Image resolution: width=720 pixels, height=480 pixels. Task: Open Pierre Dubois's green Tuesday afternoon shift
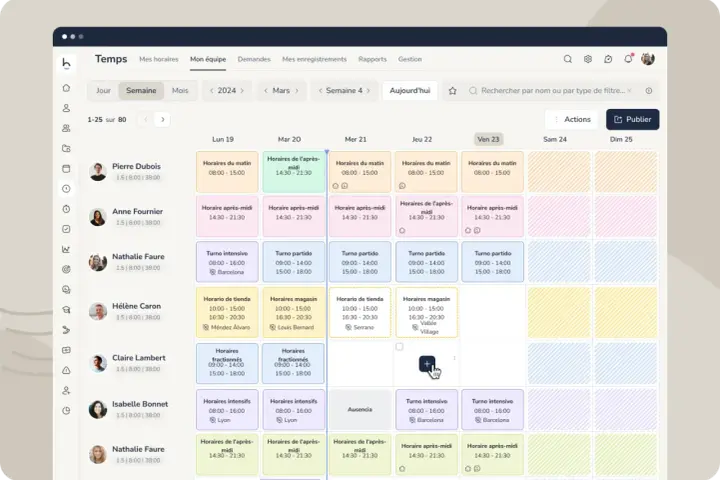[x=293, y=172]
